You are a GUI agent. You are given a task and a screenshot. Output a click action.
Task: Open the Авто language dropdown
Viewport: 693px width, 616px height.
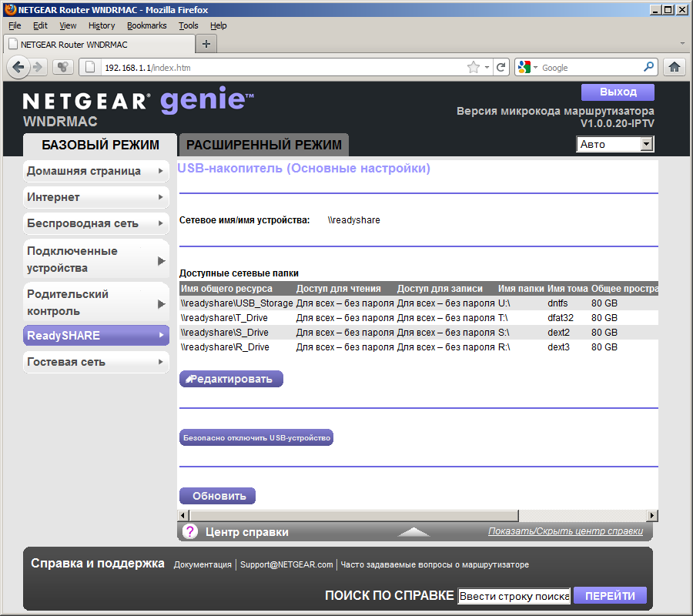pyautogui.click(x=614, y=144)
